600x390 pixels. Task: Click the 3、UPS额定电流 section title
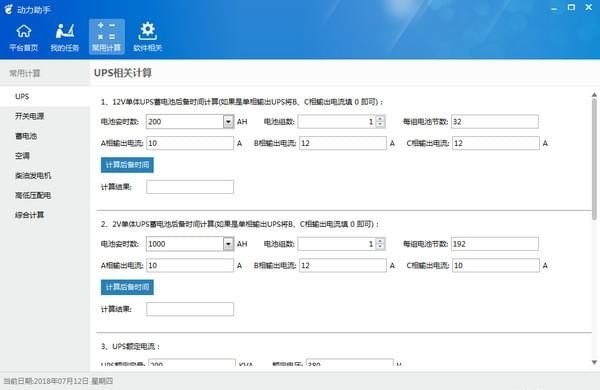[130, 346]
